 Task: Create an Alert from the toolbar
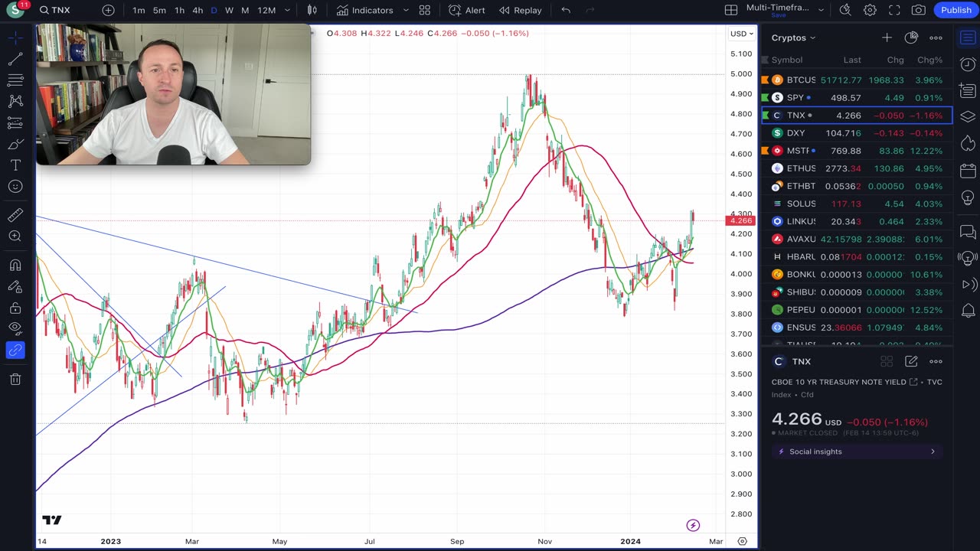pyautogui.click(x=467, y=10)
